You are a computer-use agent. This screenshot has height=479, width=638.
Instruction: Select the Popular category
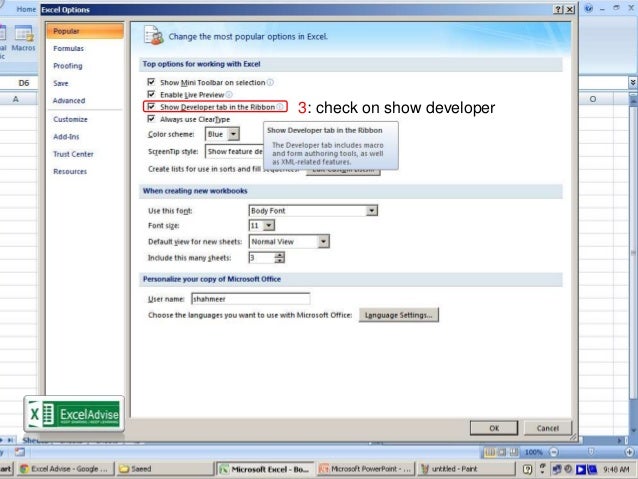[x=85, y=31]
